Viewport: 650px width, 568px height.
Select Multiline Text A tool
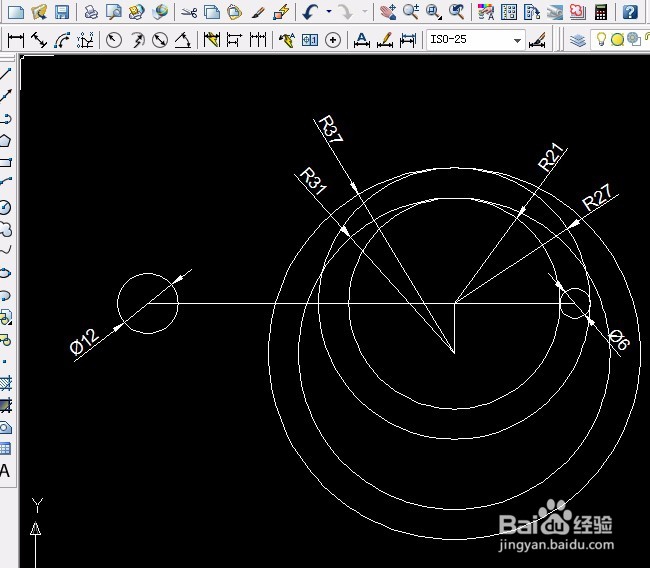click(x=5, y=471)
